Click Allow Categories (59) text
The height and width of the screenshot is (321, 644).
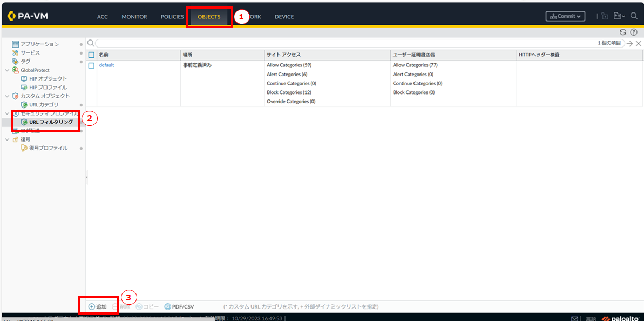point(289,65)
